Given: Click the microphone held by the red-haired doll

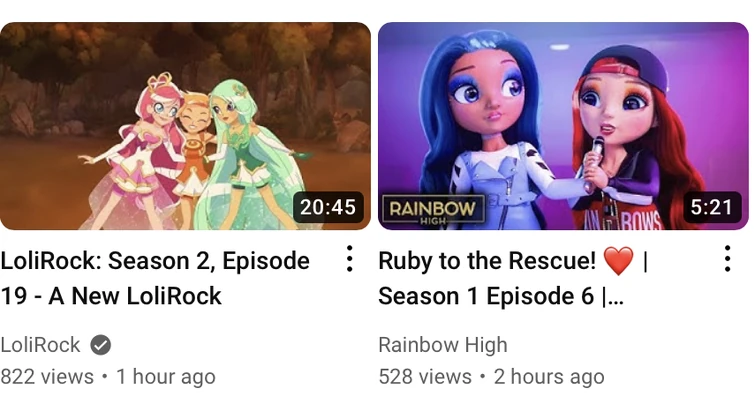Looking at the screenshot, I should [x=594, y=163].
